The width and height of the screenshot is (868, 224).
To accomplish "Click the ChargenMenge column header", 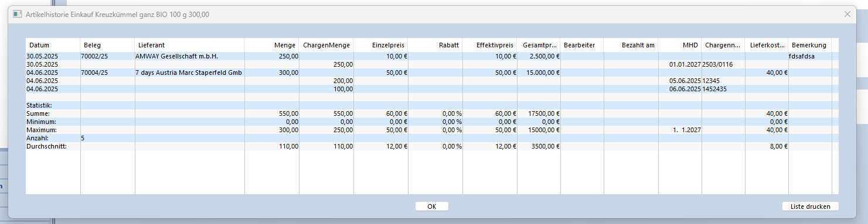I will click(x=326, y=45).
